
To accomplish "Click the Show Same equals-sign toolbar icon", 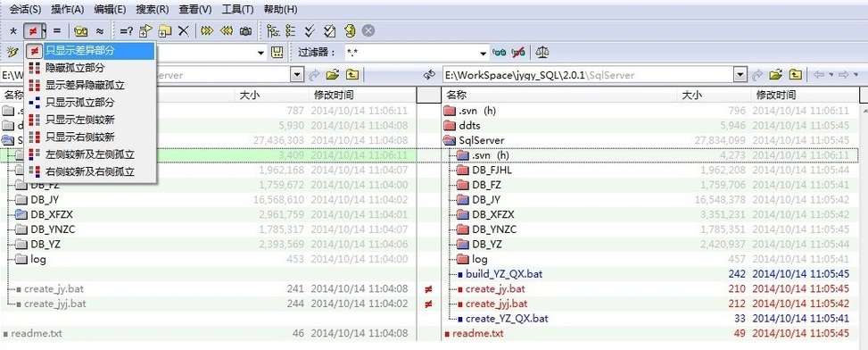I will 57,31.
